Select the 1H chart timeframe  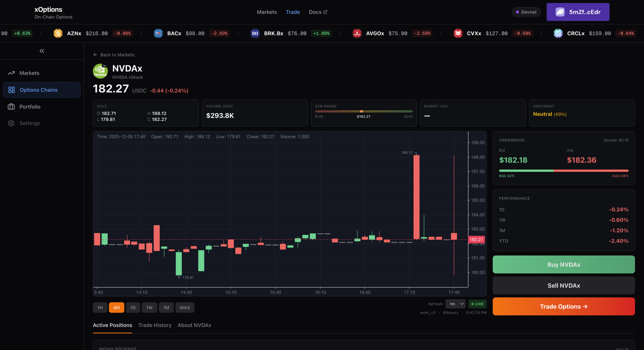coord(100,308)
